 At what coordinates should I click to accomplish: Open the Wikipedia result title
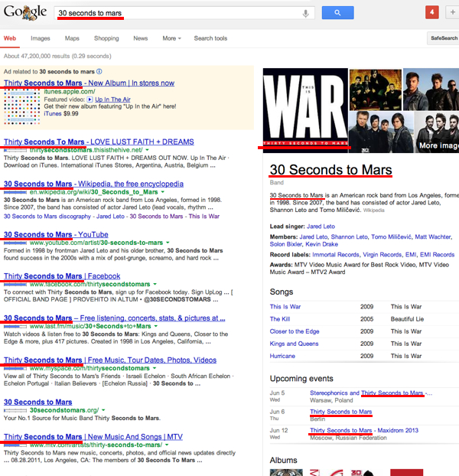pos(93,184)
